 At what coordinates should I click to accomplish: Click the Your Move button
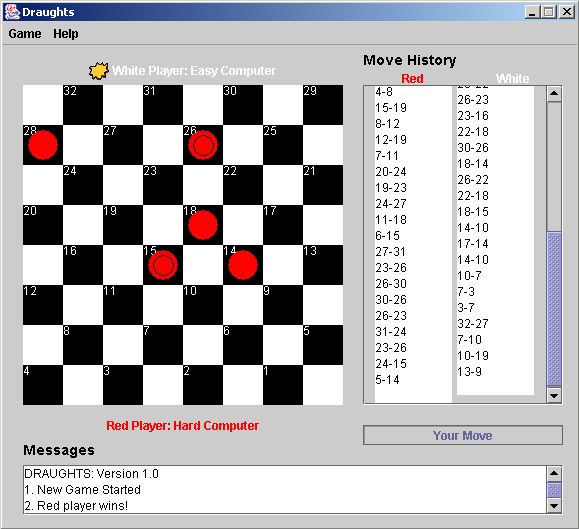point(463,435)
